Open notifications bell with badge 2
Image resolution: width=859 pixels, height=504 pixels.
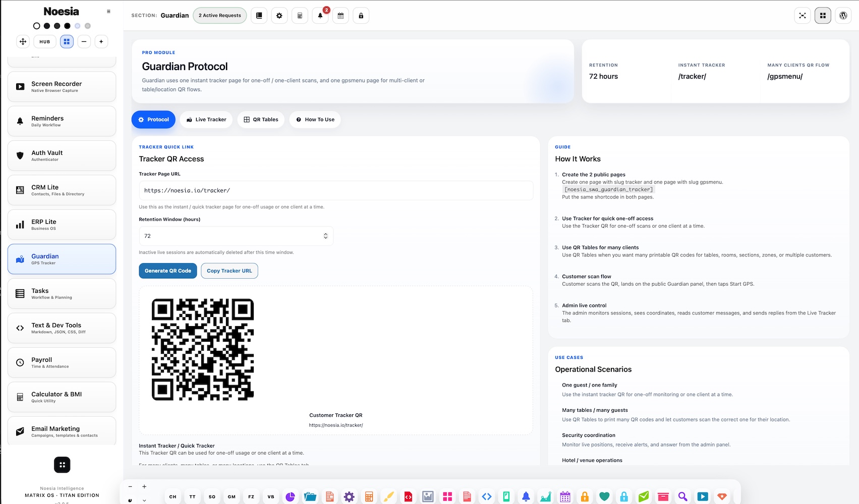click(320, 16)
